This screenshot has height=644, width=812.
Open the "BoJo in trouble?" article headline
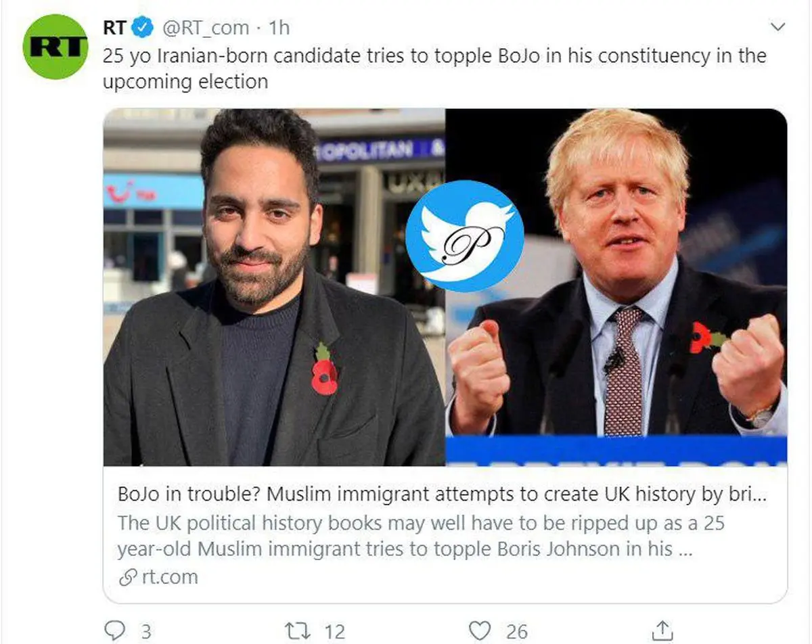point(442,495)
